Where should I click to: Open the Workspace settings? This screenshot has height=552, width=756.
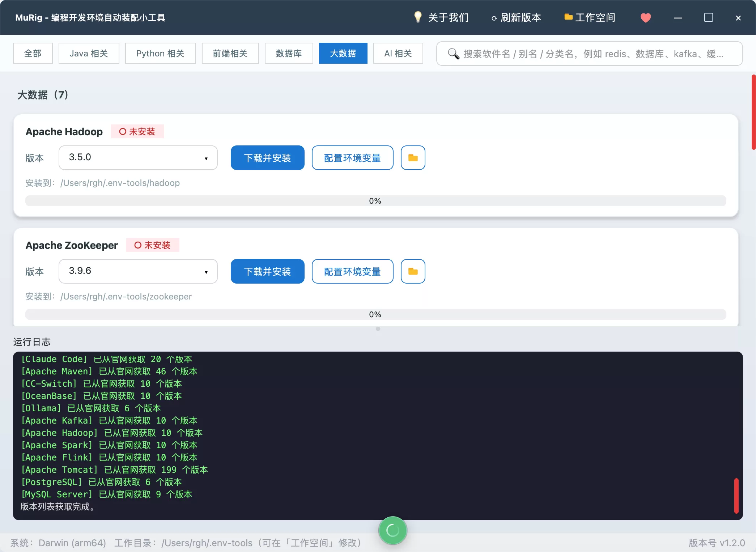click(x=590, y=17)
